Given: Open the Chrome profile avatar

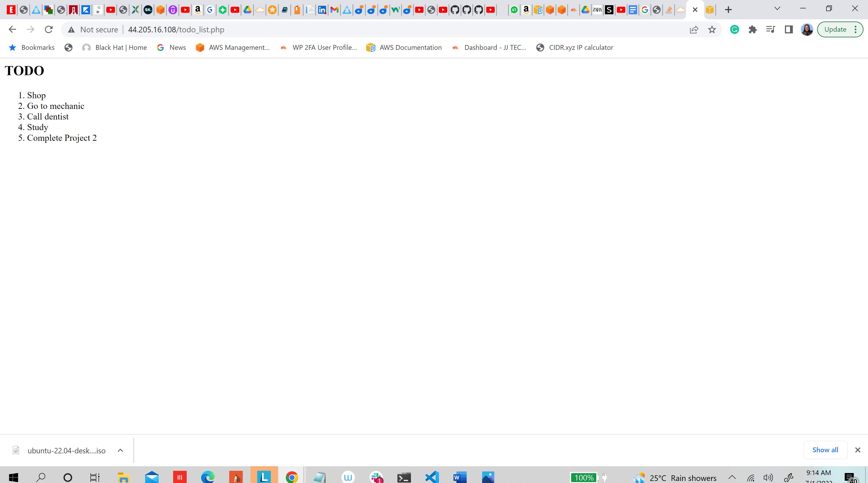Looking at the screenshot, I should point(807,30).
